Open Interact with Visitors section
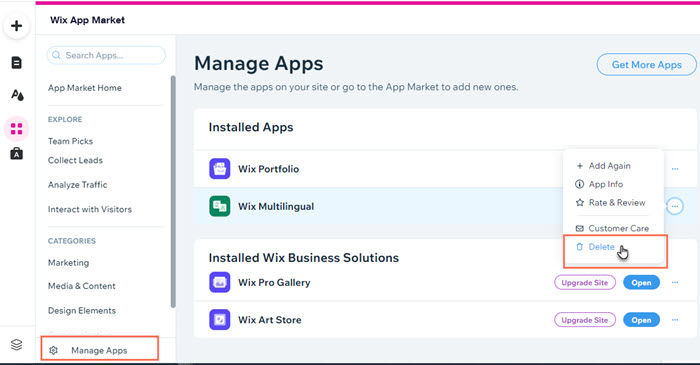700x365 pixels. coord(90,209)
